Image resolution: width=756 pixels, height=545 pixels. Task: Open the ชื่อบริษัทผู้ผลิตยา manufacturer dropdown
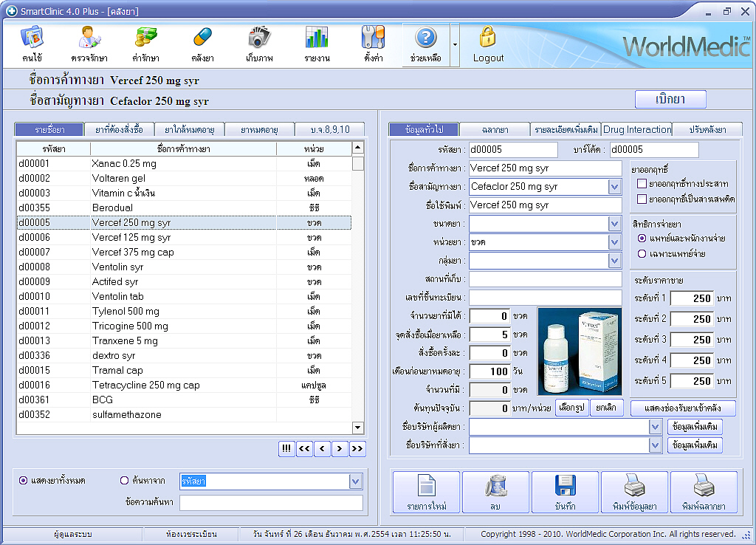(655, 427)
